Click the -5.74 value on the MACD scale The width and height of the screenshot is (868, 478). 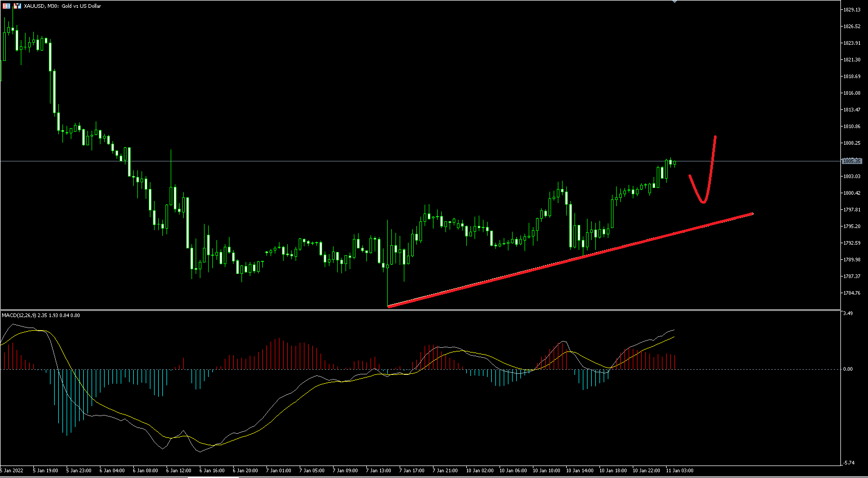(x=848, y=463)
